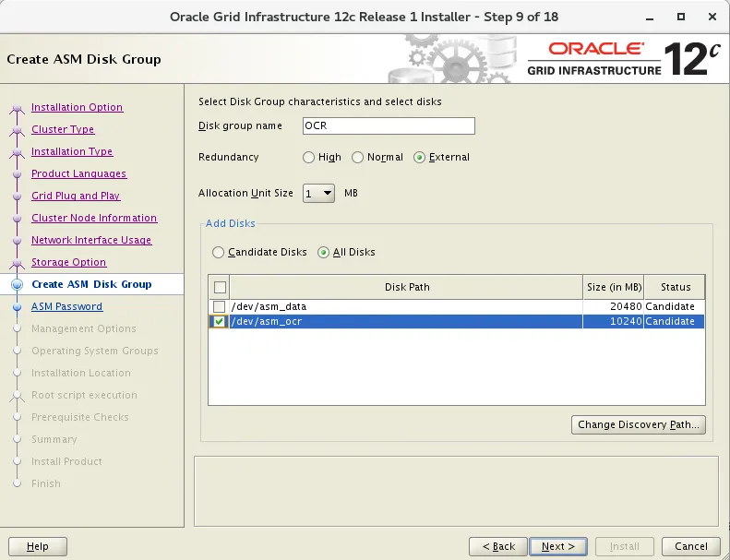
Task: Go to Network Interface Usage step
Action: point(91,240)
